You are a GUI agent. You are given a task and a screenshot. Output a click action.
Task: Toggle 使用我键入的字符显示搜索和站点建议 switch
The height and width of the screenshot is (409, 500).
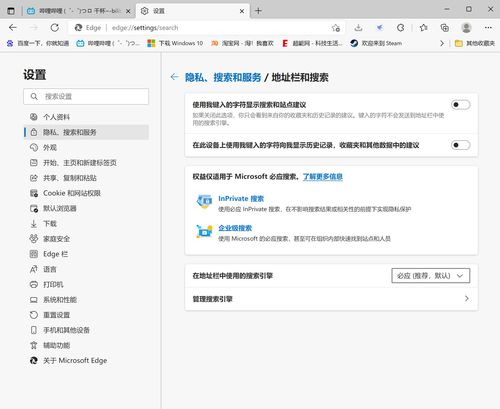pos(461,105)
